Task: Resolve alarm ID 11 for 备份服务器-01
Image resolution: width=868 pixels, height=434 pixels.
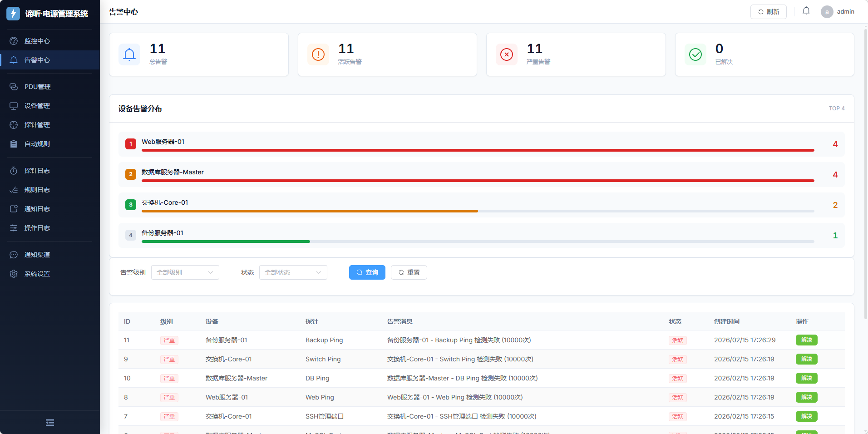Action: pos(806,340)
